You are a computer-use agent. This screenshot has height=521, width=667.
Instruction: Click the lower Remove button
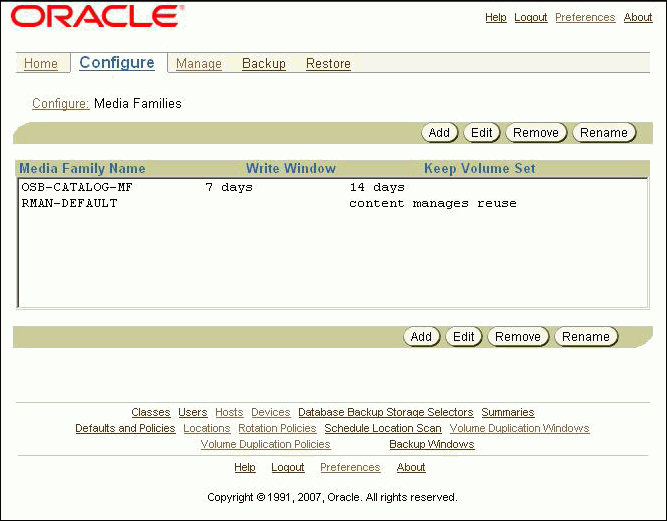point(518,337)
